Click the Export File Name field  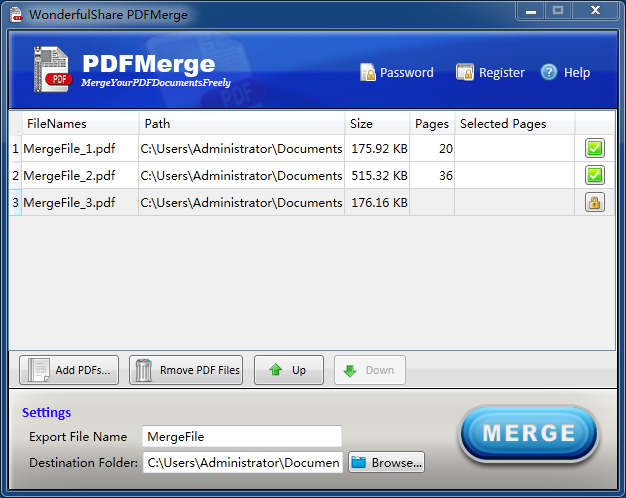[241, 437]
